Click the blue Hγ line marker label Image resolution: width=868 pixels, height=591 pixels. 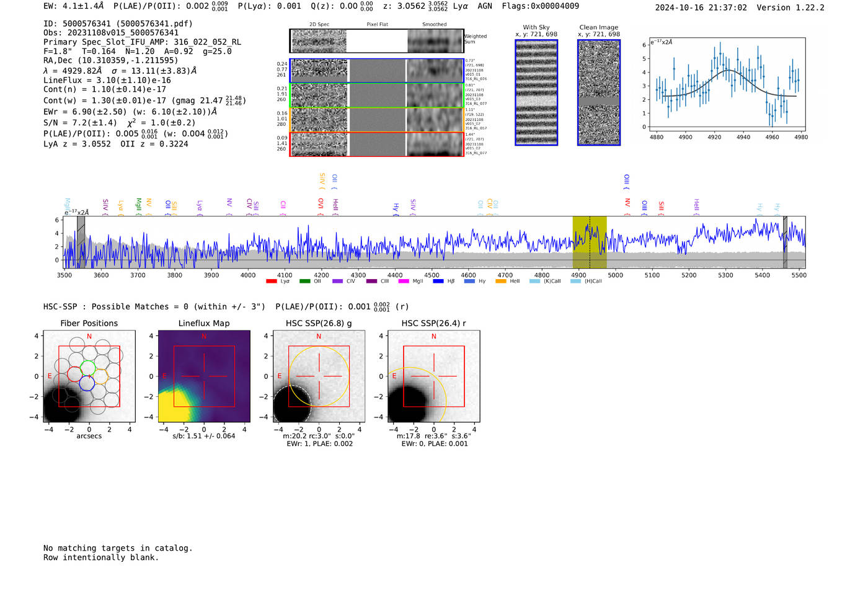click(x=396, y=208)
